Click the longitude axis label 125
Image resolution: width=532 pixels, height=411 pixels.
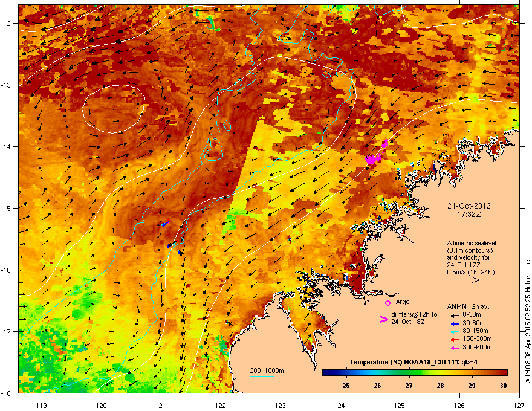coord(400,405)
